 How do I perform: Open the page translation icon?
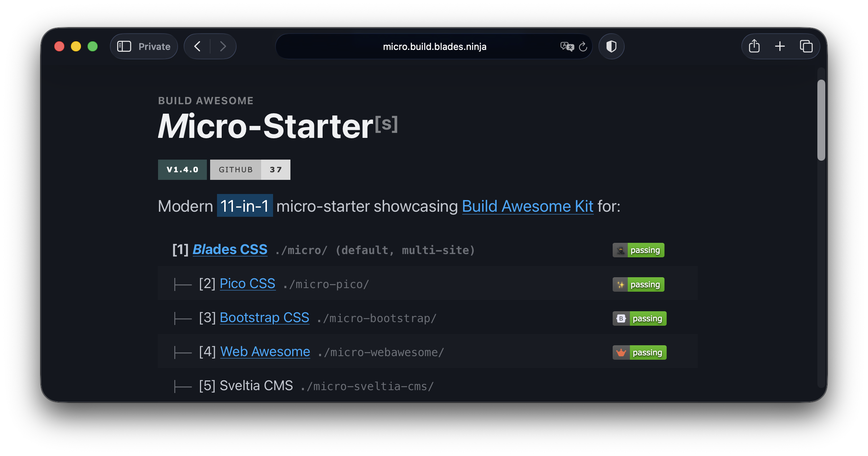[567, 46]
